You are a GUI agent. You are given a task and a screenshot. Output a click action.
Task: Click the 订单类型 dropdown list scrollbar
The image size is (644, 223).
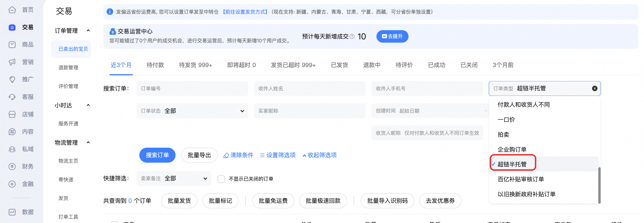tap(599, 185)
